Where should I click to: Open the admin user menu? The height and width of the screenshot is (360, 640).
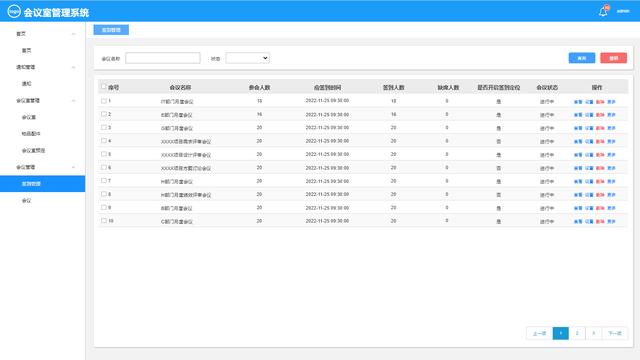click(623, 11)
